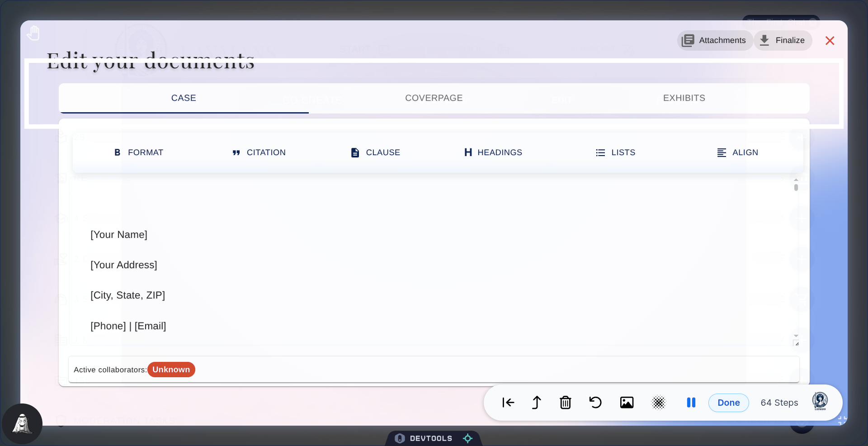
Task: Click the [Phone] | [Email] placeholder line
Action: [128, 326]
